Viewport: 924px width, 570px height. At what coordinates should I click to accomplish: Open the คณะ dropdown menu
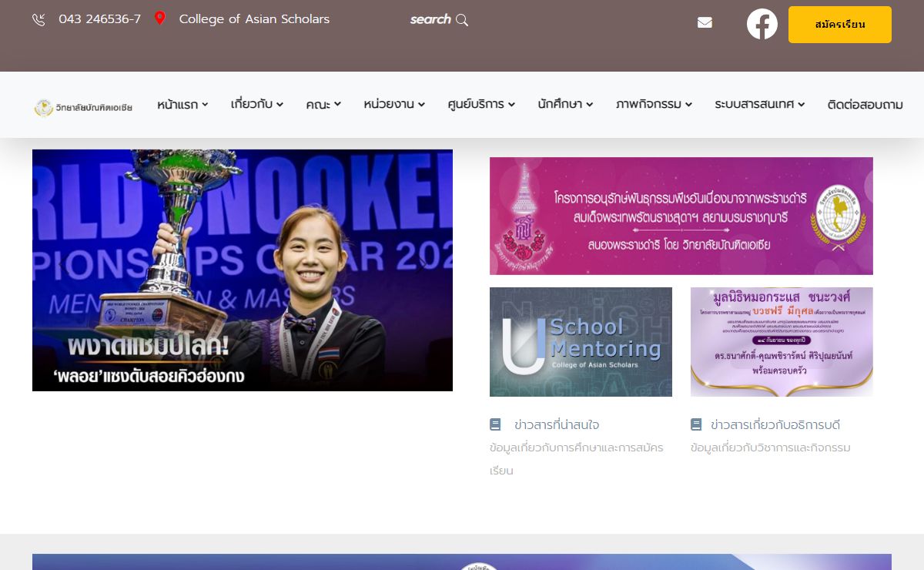[x=323, y=105]
